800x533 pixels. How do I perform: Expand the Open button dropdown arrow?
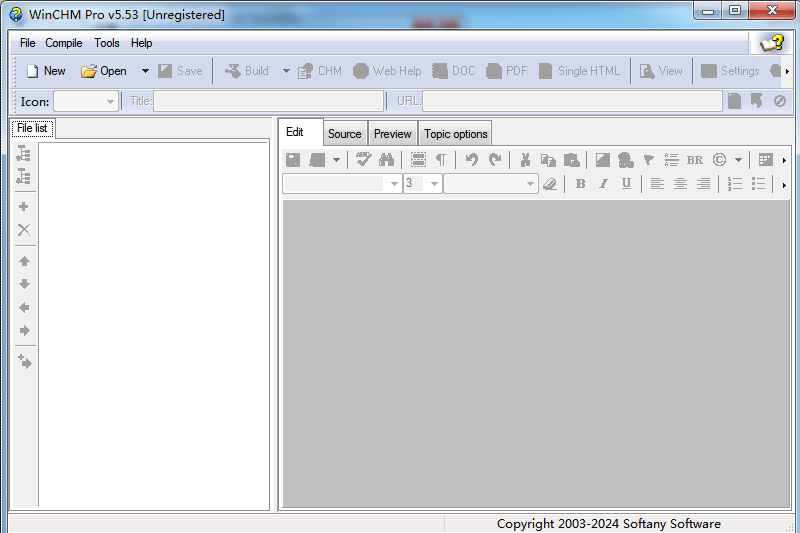click(x=145, y=71)
